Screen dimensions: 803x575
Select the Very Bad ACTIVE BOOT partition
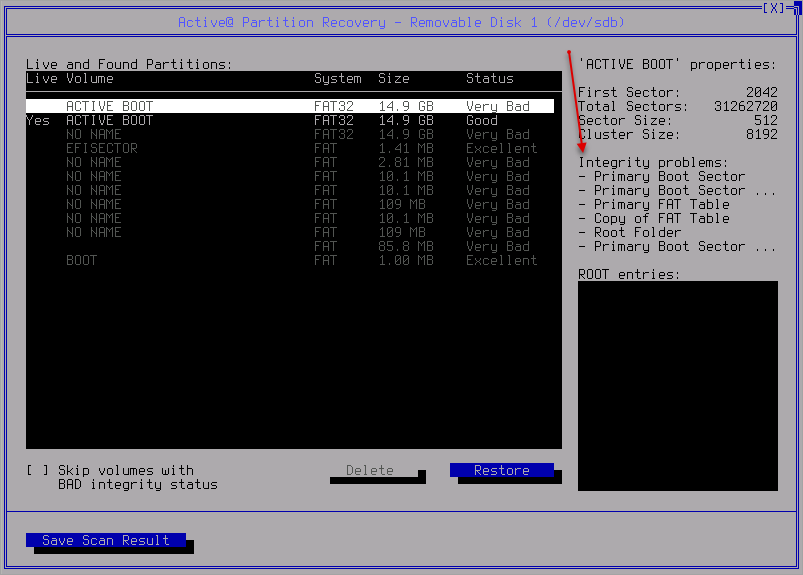click(x=290, y=106)
